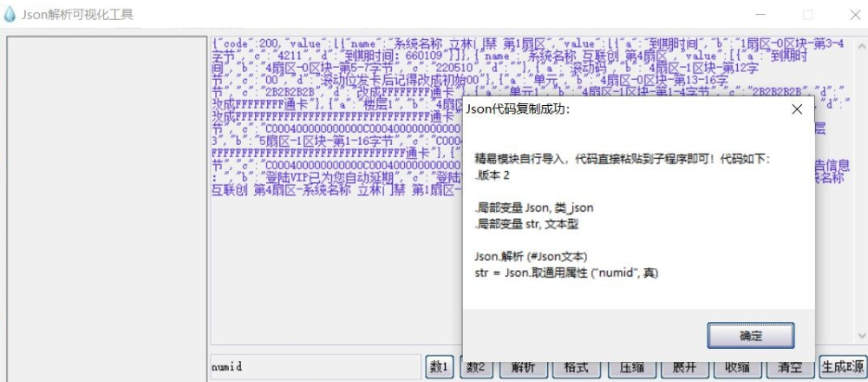Click 'Json.解析 (#Json文本)' code line
Screen dimensions: 868x382
[x=531, y=257]
